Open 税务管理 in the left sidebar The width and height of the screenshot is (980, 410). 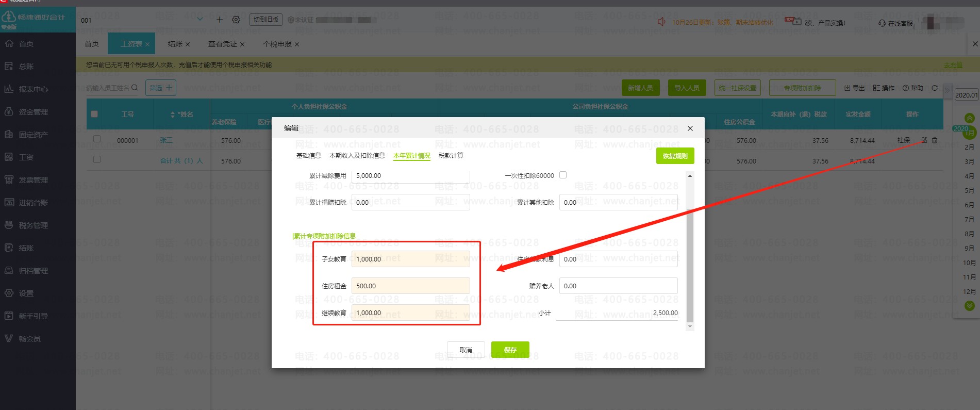pyautogui.click(x=33, y=225)
